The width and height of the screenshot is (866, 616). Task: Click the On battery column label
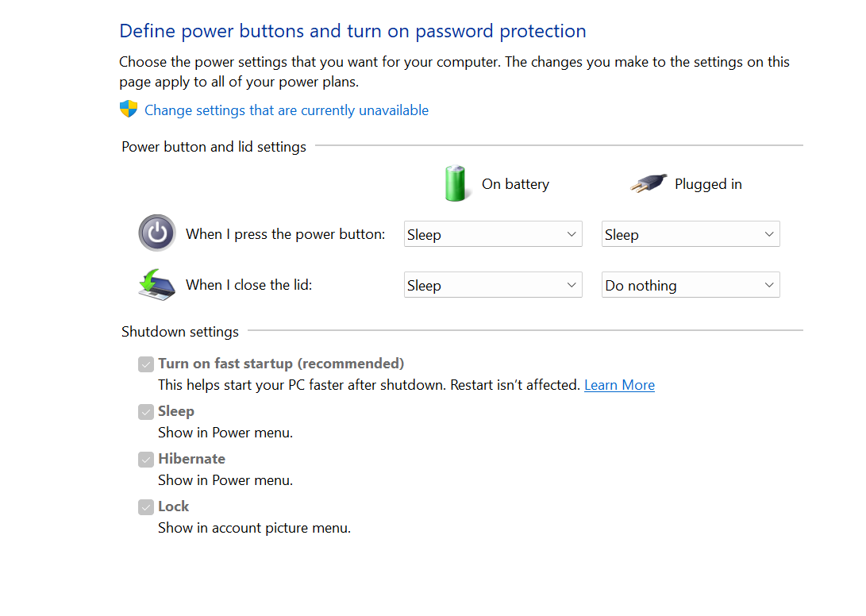pos(515,184)
